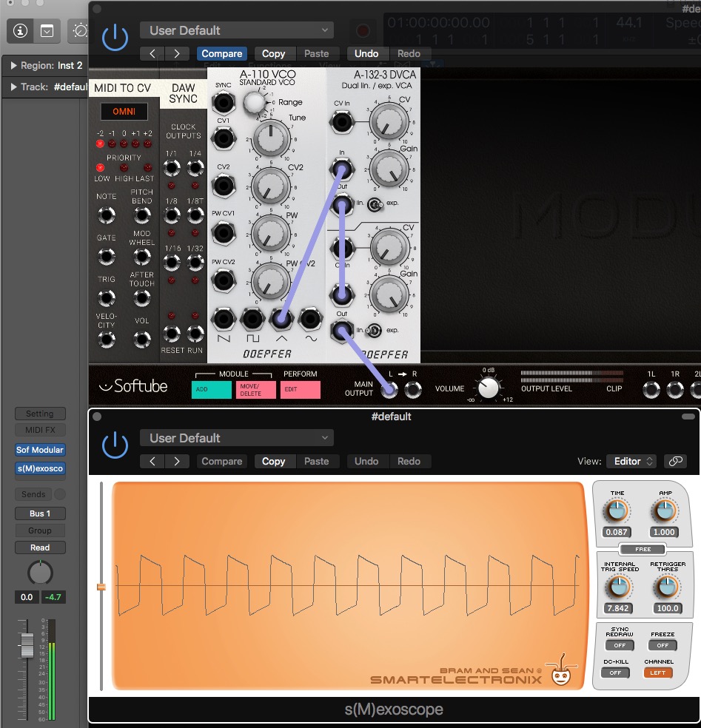701x728 pixels.
Task: Flip upper DVCA lin/exp switch
Action: pyautogui.click(x=375, y=203)
